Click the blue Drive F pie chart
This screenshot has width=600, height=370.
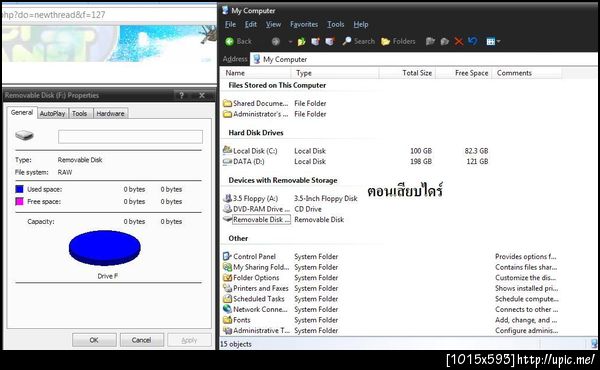104,248
